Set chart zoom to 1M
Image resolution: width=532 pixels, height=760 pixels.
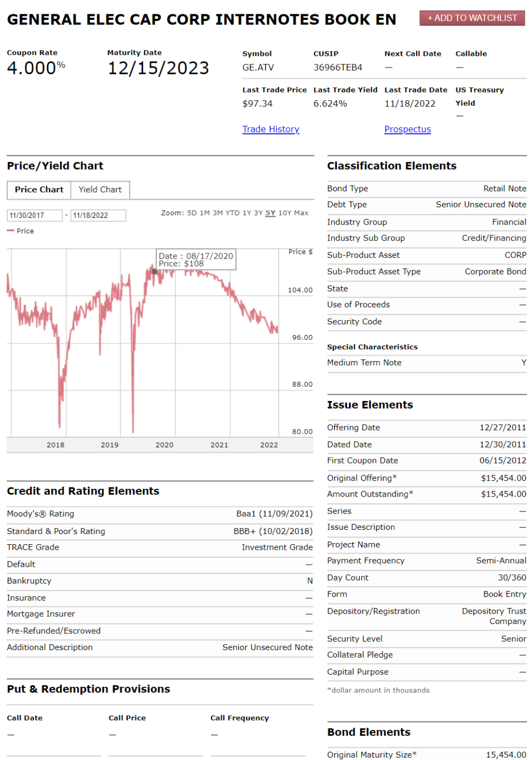tap(204, 213)
